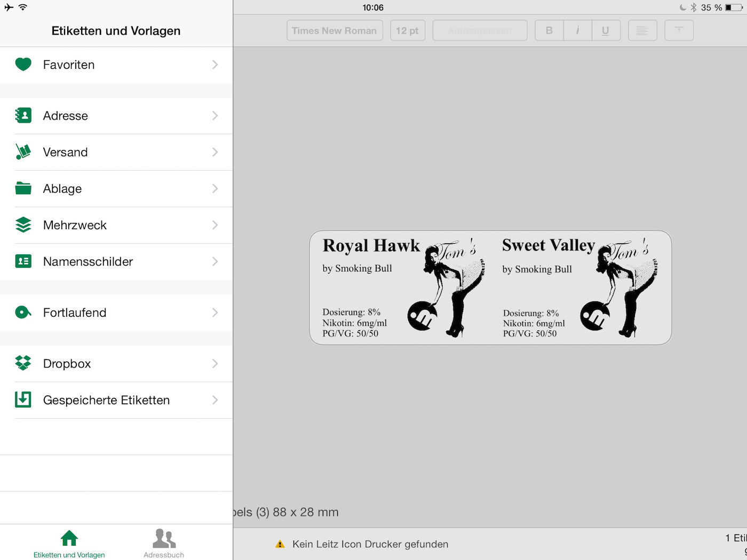Open vertical alignment options
This screenshot has width=747, height=560.
(x=679, y=30)
